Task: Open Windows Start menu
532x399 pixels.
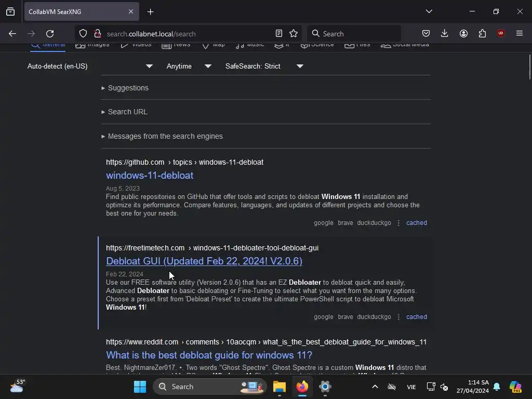Action: pos(140,387)
